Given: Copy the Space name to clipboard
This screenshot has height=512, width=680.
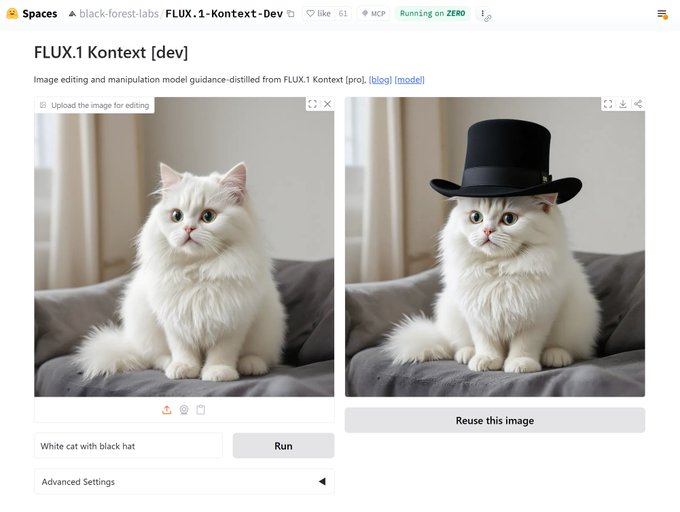Looking at the screenshot, I should point(291,14).
